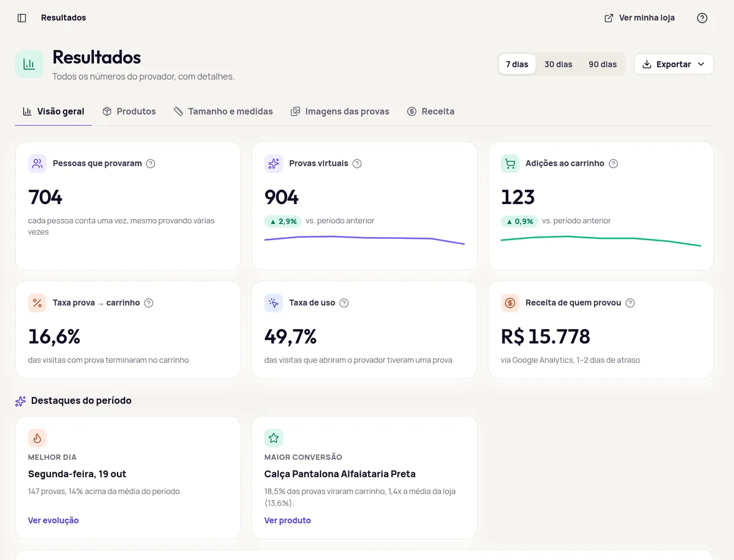This screenshot has width=734, height=560.
Task: Switch period to 90 dias
Action: 603,64
